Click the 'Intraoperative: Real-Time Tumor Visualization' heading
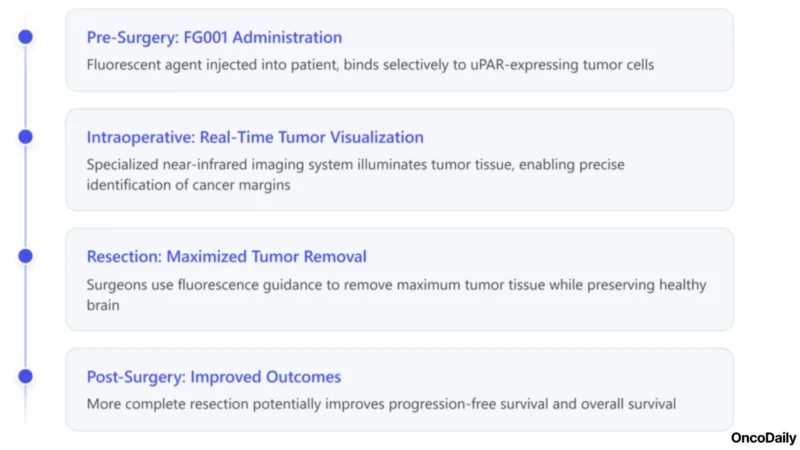This screenshot has width=800, height=450. coord(255,137)
